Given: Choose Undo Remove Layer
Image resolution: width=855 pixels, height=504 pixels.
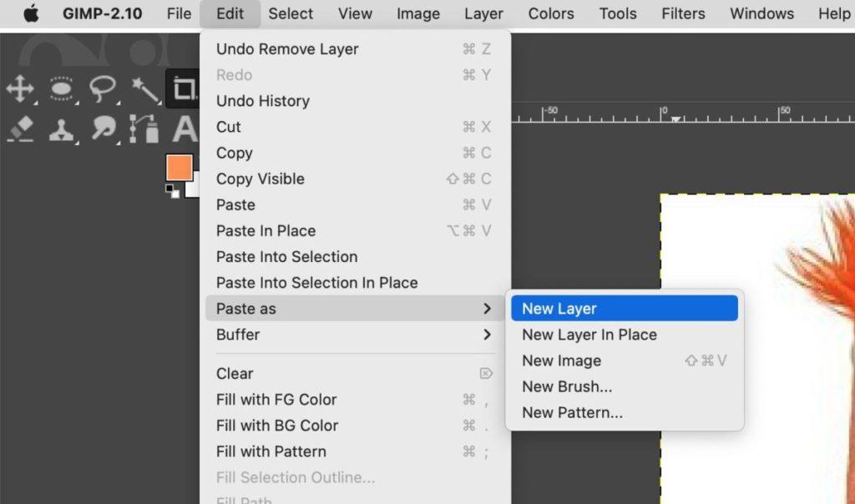Looking at the screenshot, I should coord(287,49).
